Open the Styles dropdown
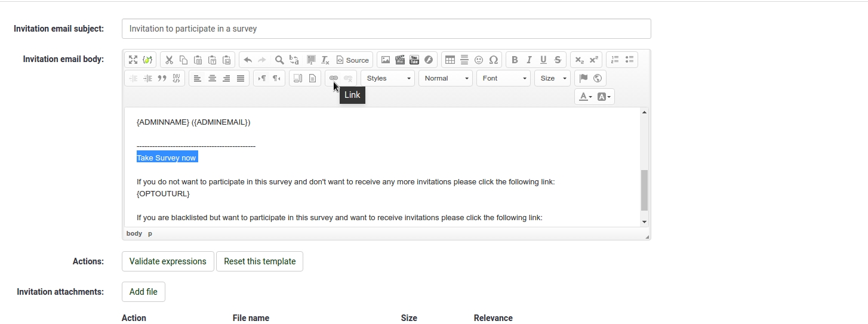 388,78
